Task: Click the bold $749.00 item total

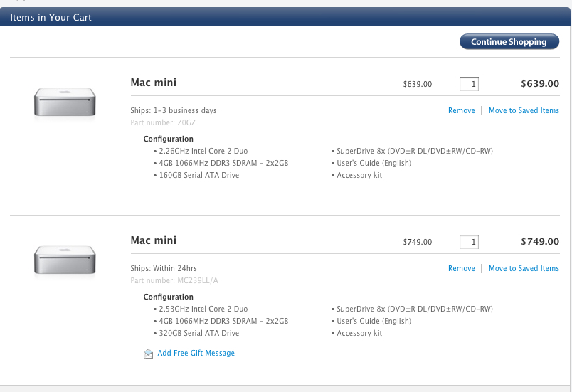Action: coord(539,242)
